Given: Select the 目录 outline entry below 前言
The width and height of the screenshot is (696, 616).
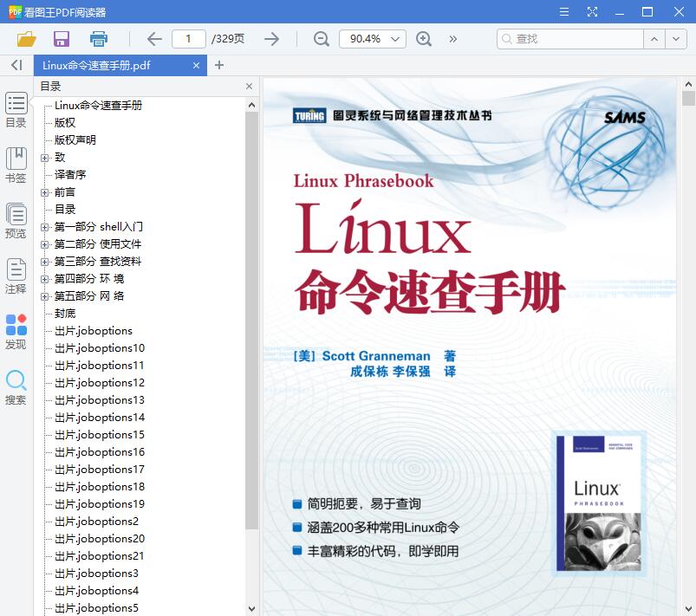Looking at the screenshot, I should [x=65, y=210].
